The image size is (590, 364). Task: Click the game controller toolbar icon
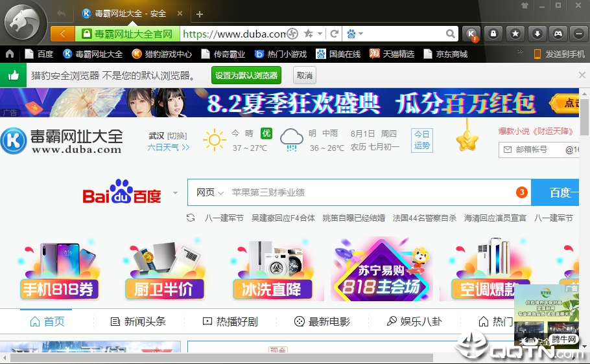[558, 34]
